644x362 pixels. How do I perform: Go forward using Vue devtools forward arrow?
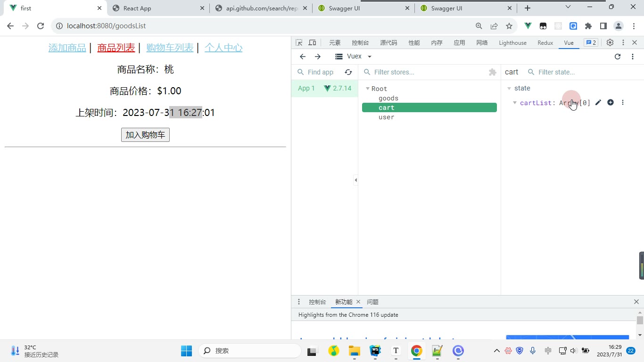coord(318,57)
